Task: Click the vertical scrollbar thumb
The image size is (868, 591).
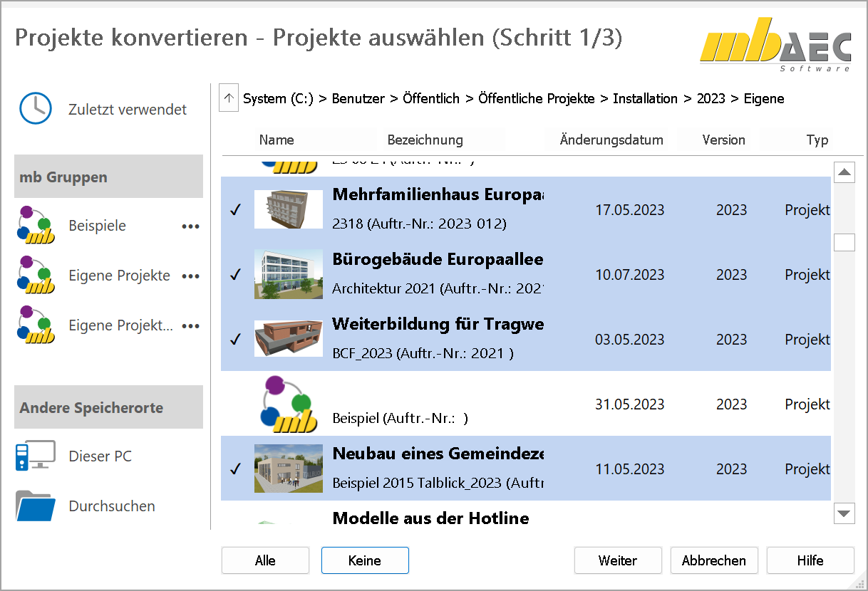Action: click(844, 243)
